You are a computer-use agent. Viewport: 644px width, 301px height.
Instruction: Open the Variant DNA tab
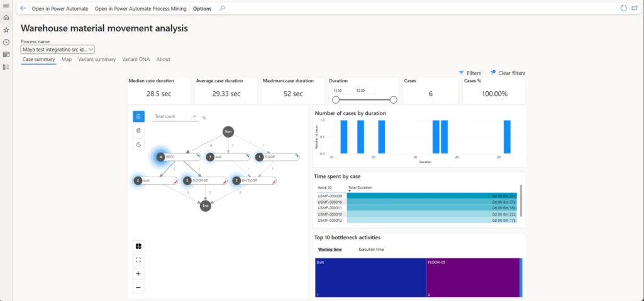click(x=136, y=60)
